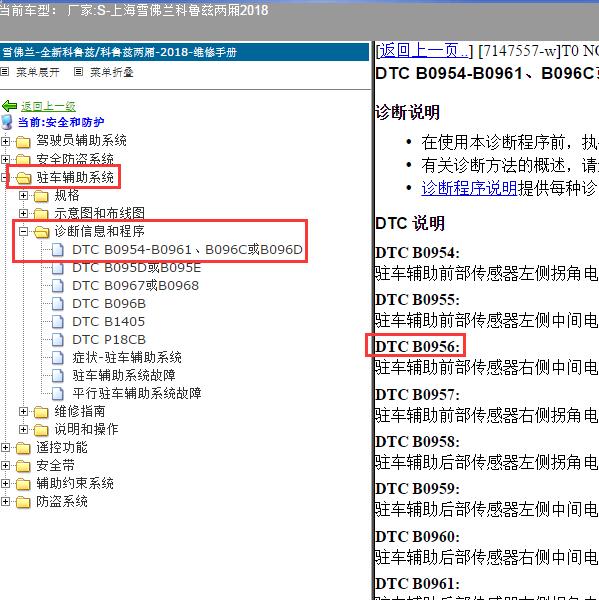599x600 pixels.
Task: Click the 安全带 folder icon
Action: [x=23, y=466]
